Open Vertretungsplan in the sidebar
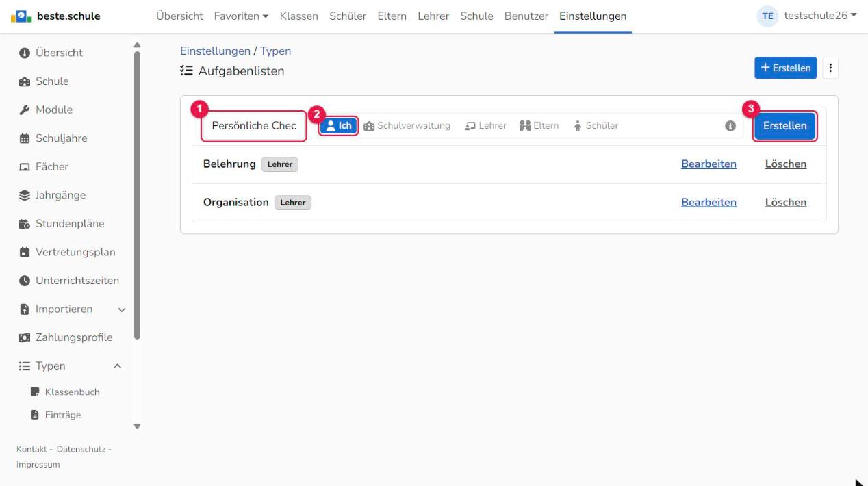Viewport: 868px width, 486px height. 68,252
